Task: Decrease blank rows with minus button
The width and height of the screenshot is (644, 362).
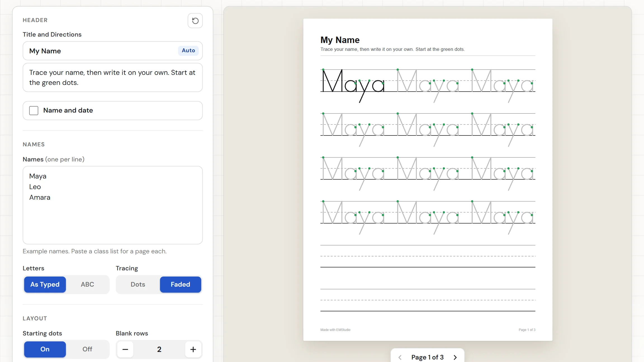Action: click(125, 349)
